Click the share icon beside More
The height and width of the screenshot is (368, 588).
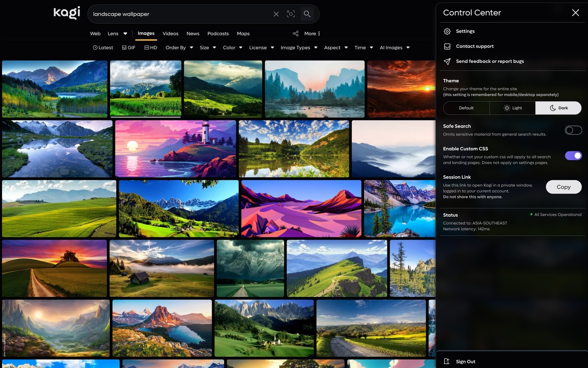(x=296, y=34)
